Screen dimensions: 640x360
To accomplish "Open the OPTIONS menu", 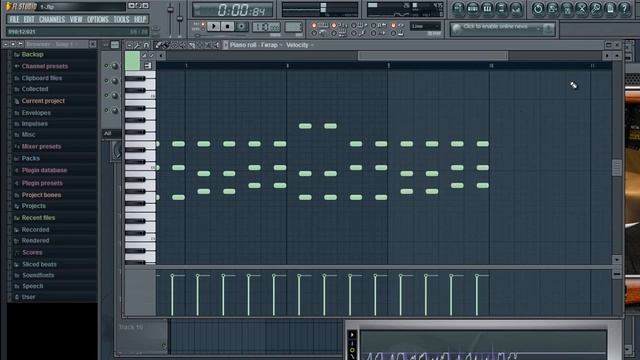I will [x=98, y=20].
